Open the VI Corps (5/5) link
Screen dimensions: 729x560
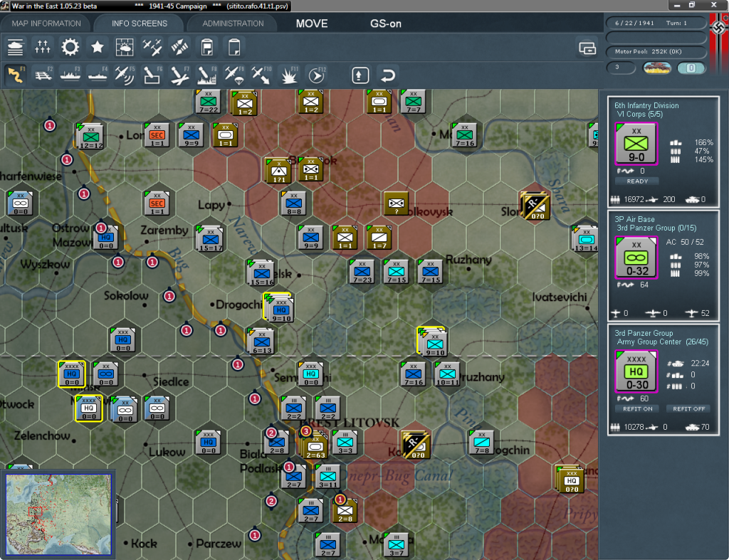click(640, 115)
